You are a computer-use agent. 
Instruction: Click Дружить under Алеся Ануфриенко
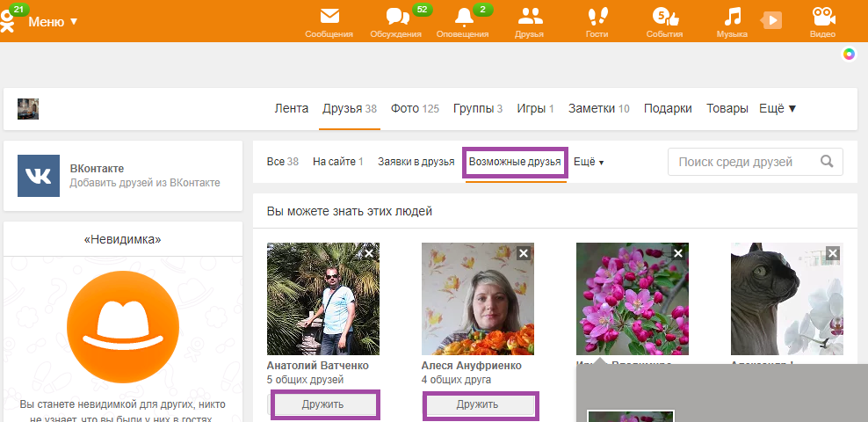tap(477, 404)
